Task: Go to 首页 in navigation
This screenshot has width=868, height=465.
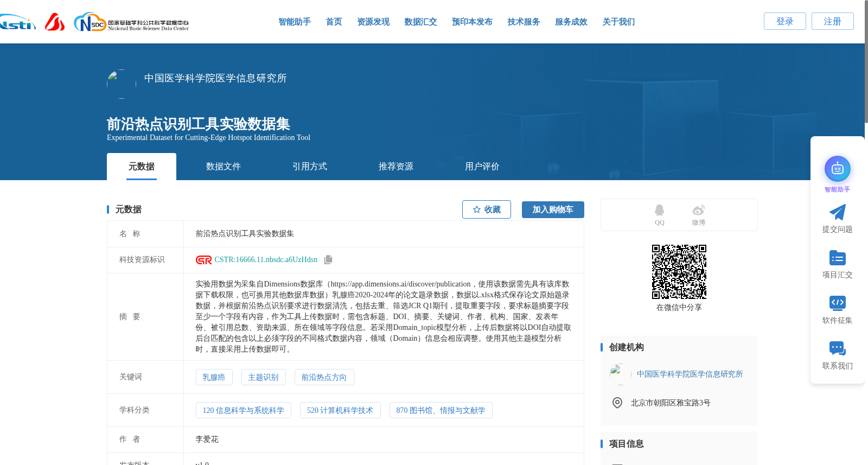Action: click(334, 22)
